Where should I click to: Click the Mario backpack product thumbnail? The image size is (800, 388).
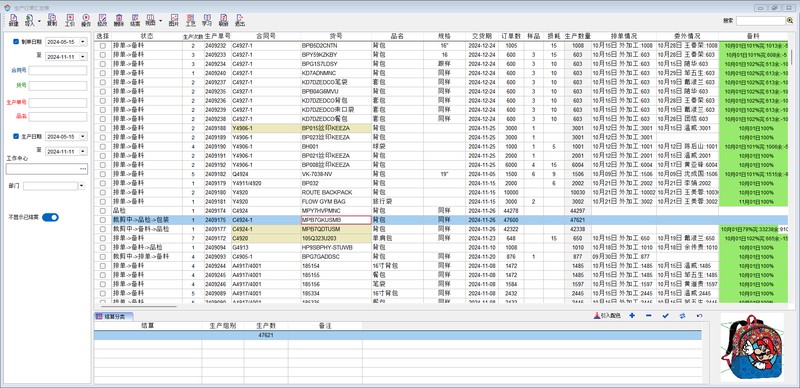click(x=752, y=348)
